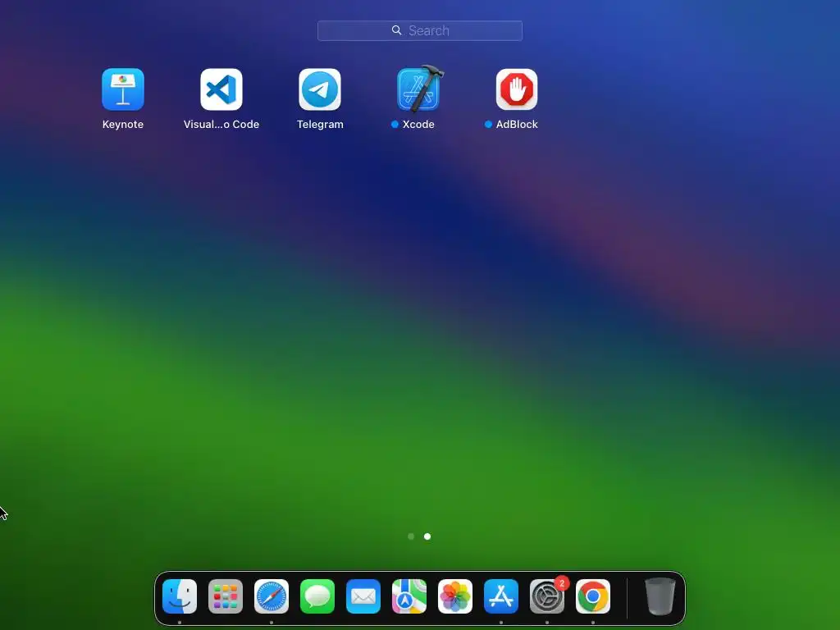Launch Visual Studio Code from Launchpad
Screen dimensions: 840x630
221,89
